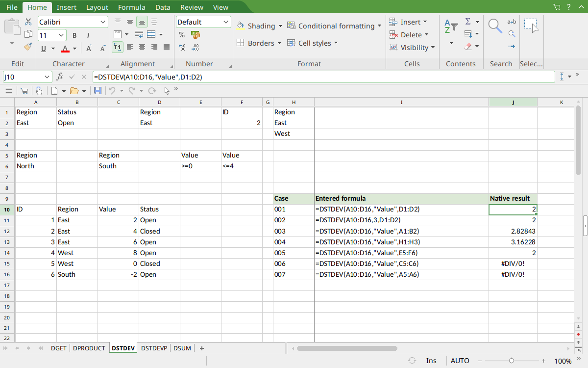Viewport: 588px width, 368px height.
Task: Click into the formula bar input
Action: pos(324,77)
